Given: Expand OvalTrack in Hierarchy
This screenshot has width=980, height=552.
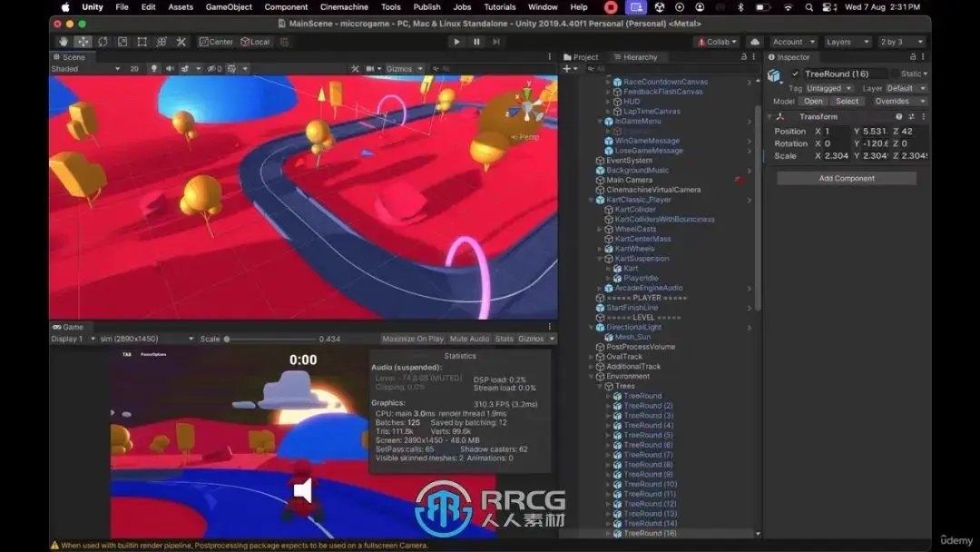Looking at the screenshot, I should pos(592,357).
